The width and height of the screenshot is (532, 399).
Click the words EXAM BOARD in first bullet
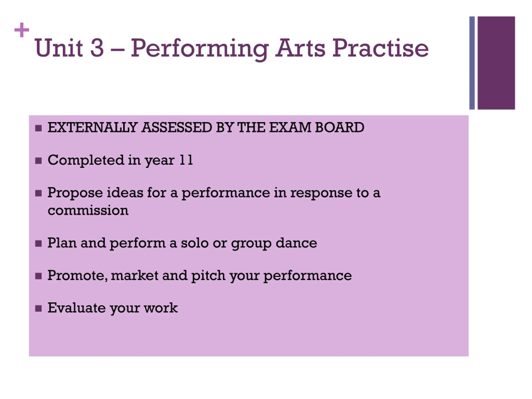(x=317, y=127)
